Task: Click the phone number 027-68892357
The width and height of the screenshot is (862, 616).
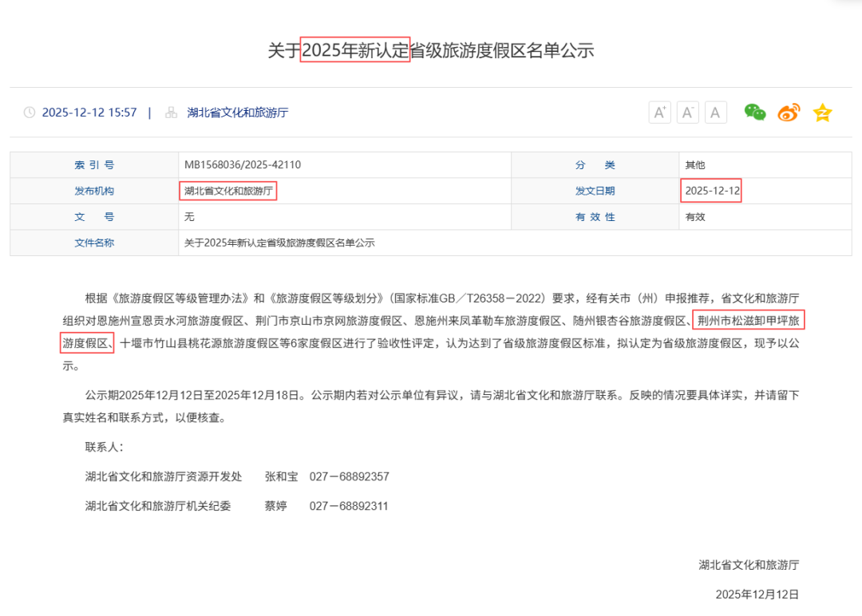Action: click(x=349, y=476)
